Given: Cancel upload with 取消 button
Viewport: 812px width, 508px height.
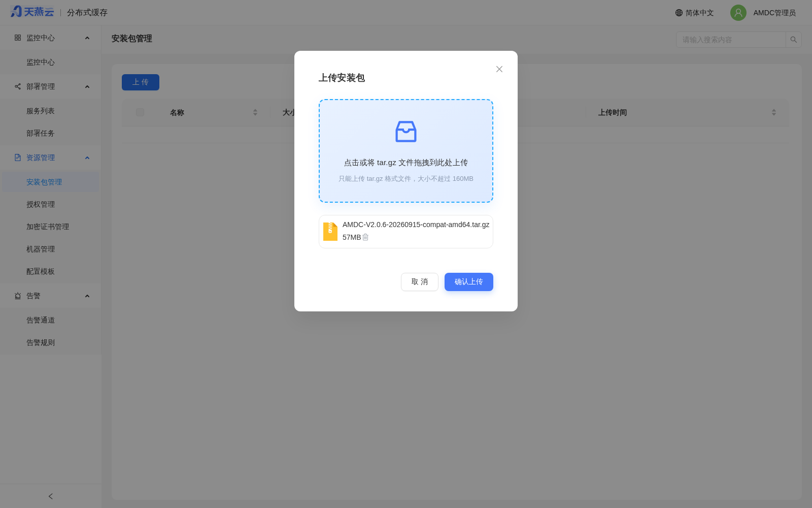Looking at the screenshot, I should click(420, 282).
